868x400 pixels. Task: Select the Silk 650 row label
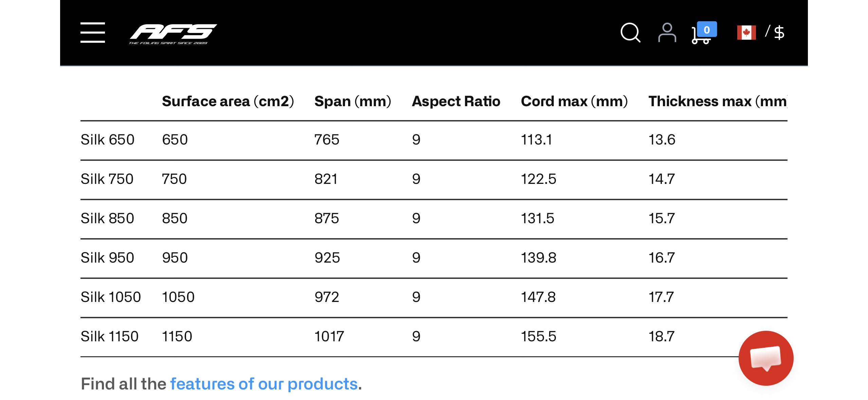107,139
